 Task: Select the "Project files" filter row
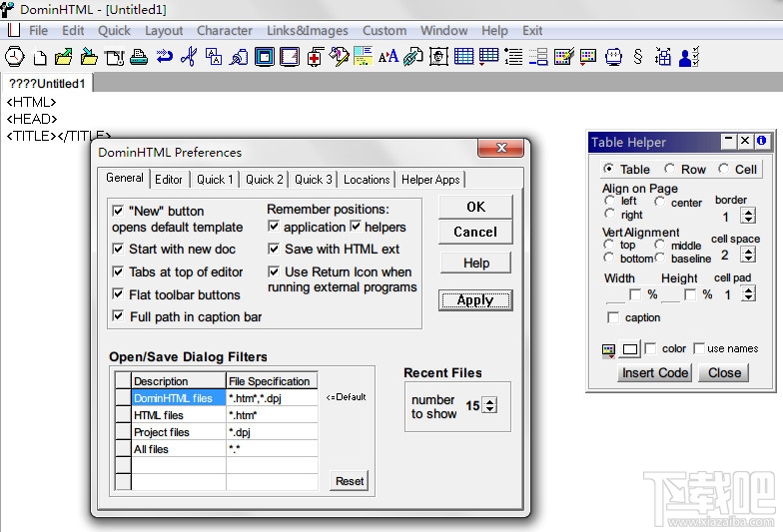(162, 432)
